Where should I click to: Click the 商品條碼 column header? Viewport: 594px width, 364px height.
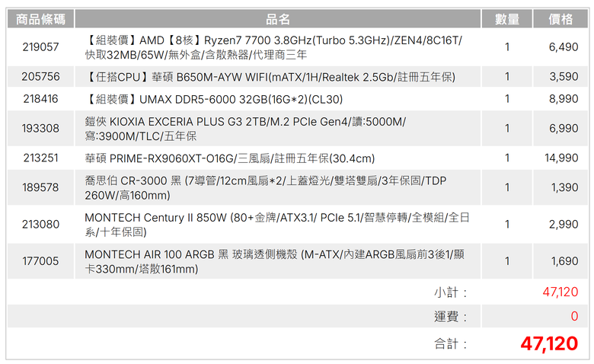point(40,19)
